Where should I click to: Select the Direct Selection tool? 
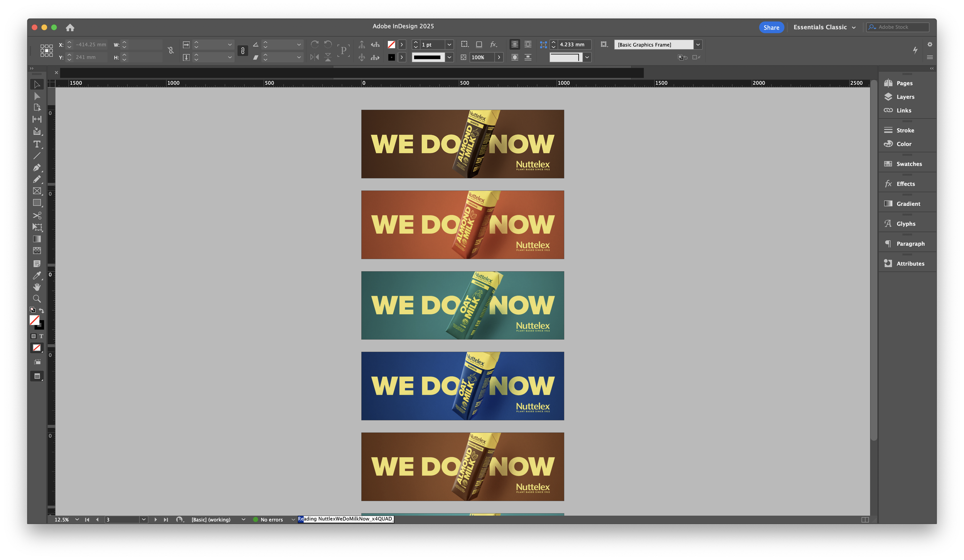37,96
